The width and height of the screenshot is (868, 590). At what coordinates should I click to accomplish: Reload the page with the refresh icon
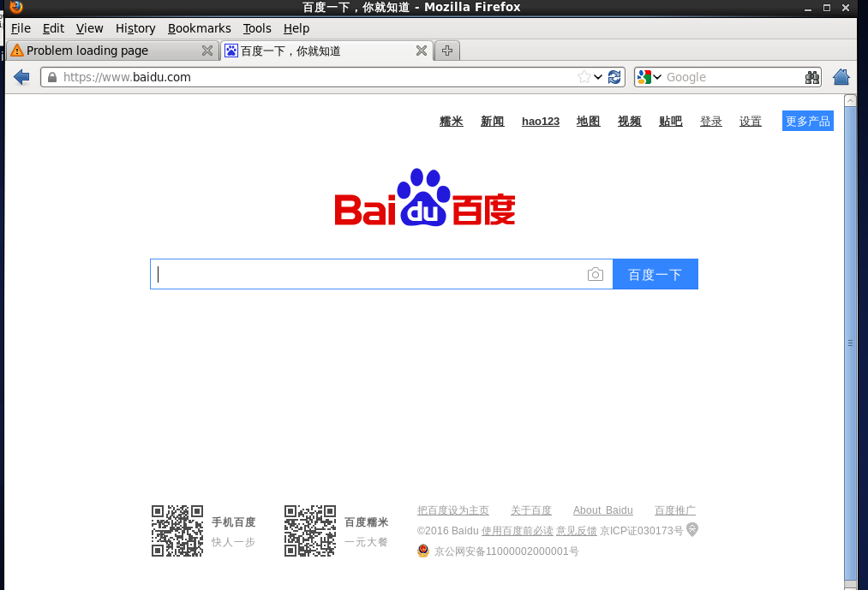pos(614,77)
